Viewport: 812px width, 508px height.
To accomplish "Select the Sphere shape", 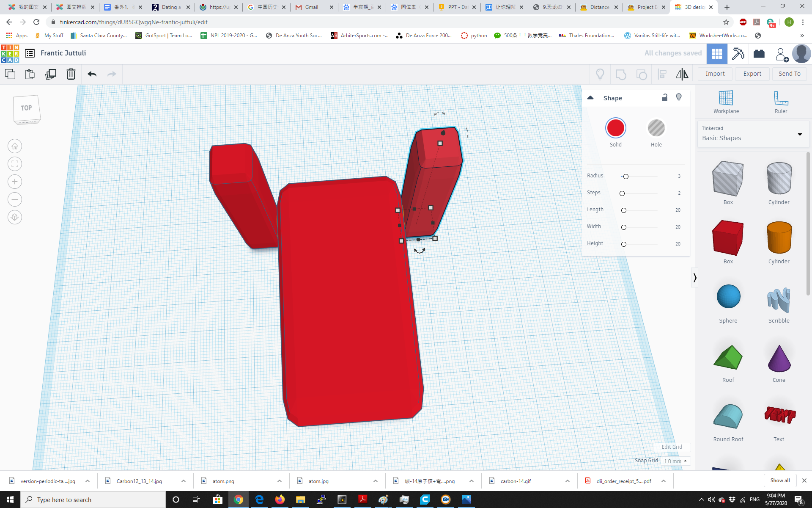I will pyautogui.click(x=728, y=296).
